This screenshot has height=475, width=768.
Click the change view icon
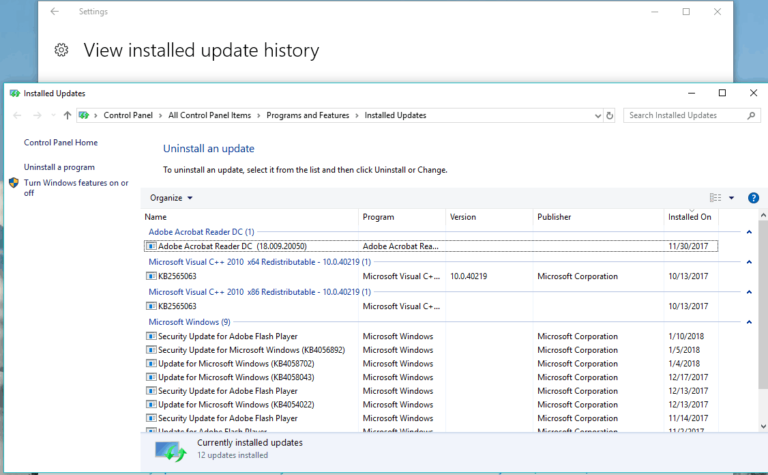pyautogui.click(x=715, y=198)
